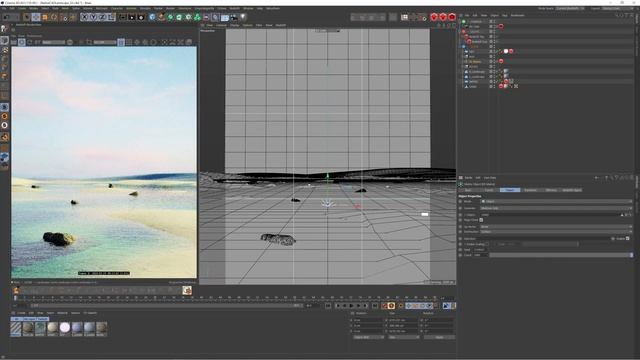Switch to the Basic tab in attributes
This screenshot has height=360, width=640.
click(x=468, y=190)
